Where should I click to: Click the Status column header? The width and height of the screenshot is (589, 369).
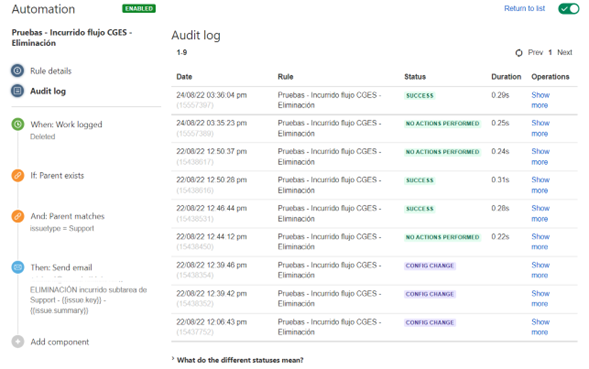[415, 77]
